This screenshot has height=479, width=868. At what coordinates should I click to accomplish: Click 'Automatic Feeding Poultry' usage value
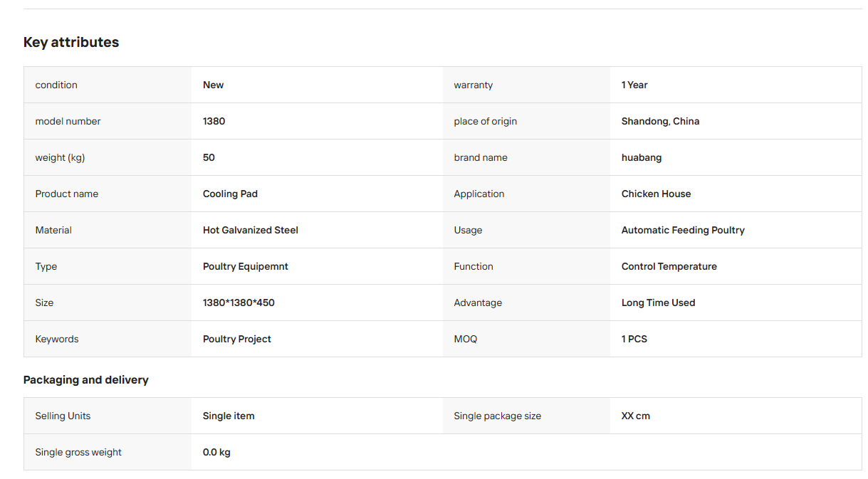click(x=683, y=230)
